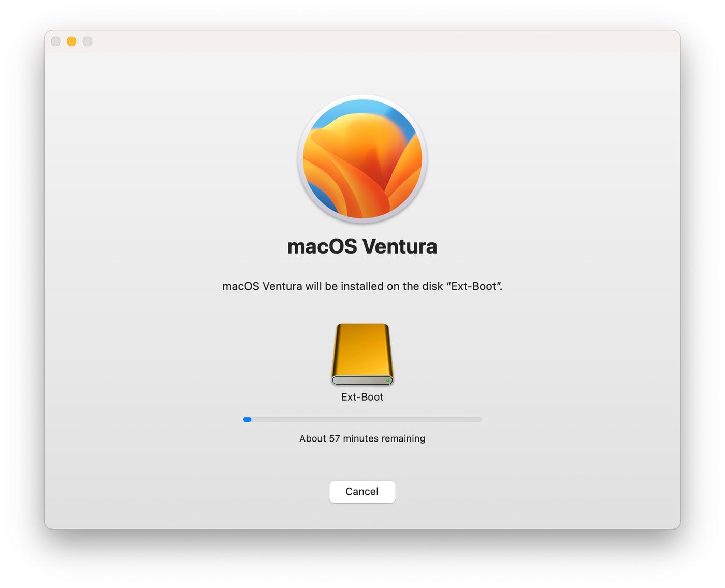Cancel the macOS Ventura installation
The image size is (725, 588).
pos(362,492)
